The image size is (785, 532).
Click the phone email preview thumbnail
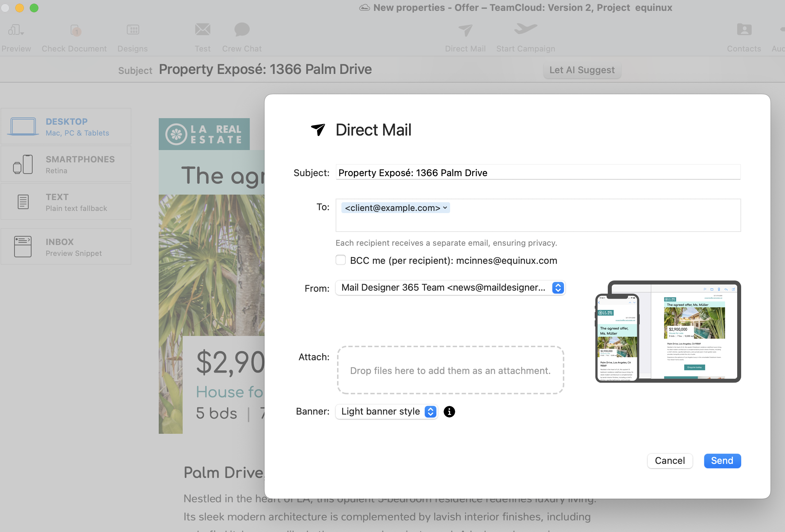(x=617, y=338)
